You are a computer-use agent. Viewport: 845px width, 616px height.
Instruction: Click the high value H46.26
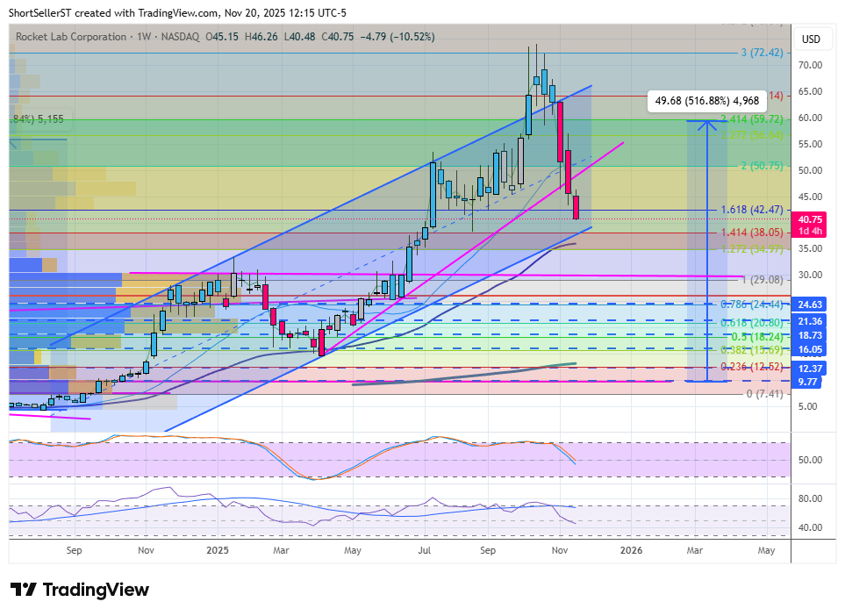coord(261,37)
